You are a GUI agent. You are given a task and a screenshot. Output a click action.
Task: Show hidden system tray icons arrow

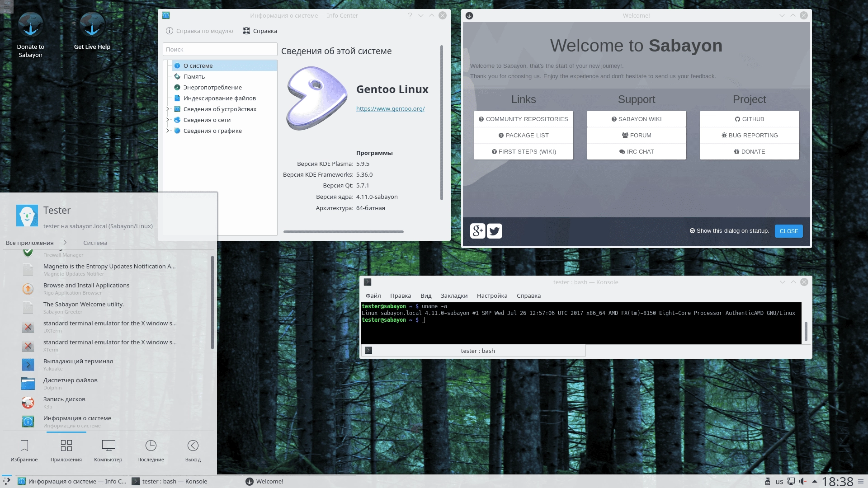(x=815, y=481)
